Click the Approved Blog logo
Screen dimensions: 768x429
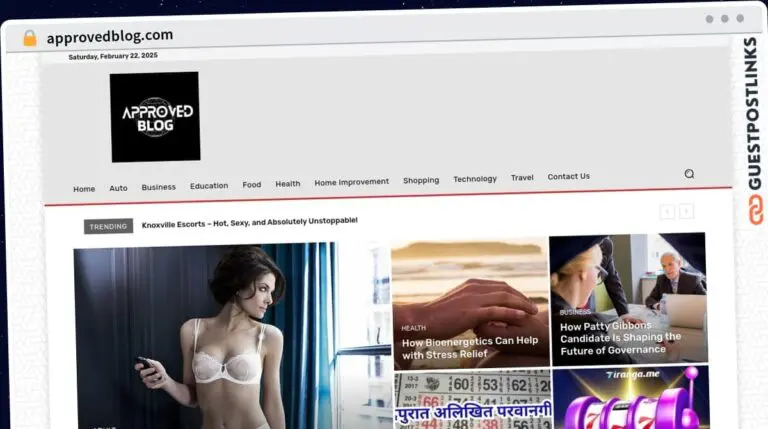click(x=155, y=117)
